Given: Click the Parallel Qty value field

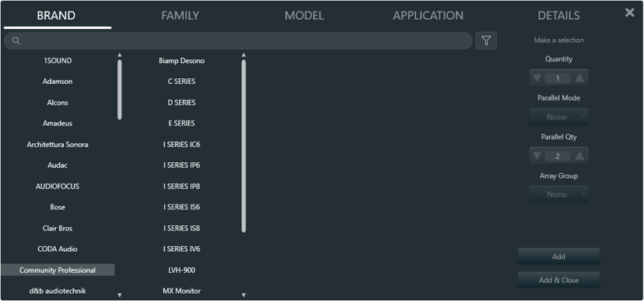Looking at the screenshot, I should [x=557, y=156].
